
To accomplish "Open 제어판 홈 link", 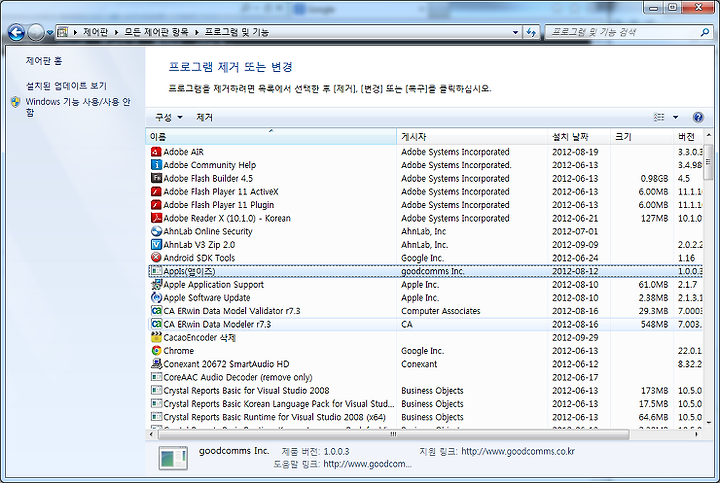I will tap(44, 61).
